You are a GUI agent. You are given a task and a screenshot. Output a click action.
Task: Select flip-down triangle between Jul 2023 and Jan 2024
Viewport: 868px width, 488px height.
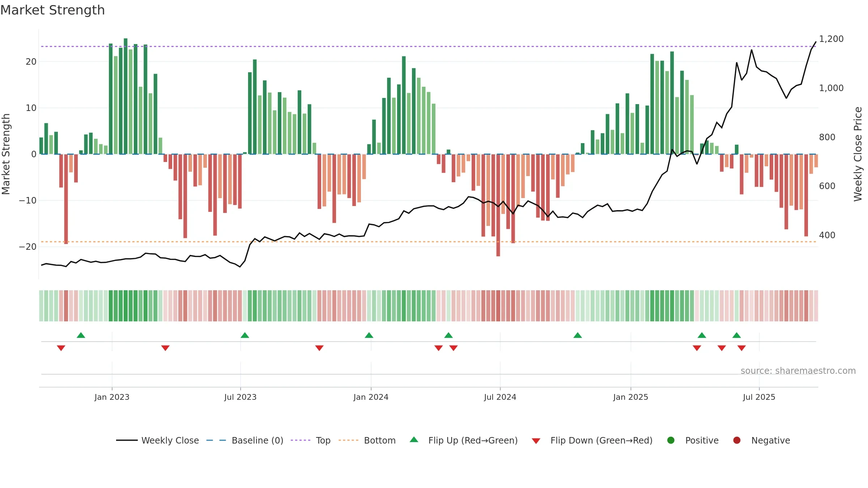tap(319, 348)
